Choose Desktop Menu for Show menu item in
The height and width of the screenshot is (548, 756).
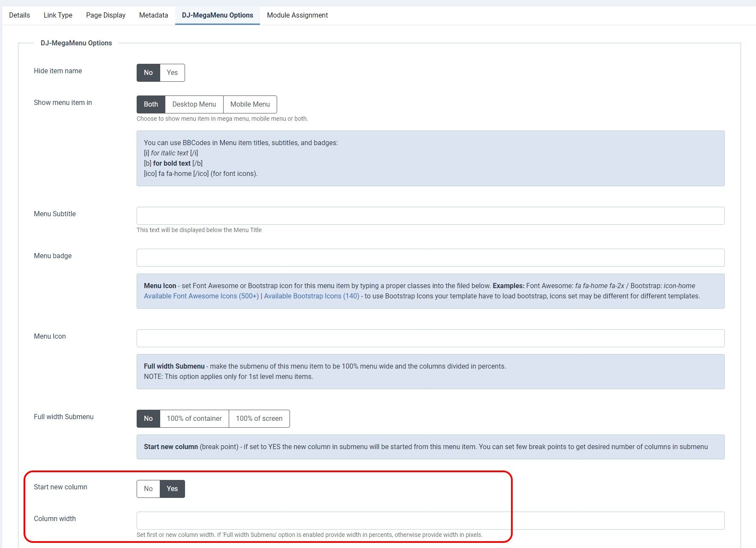coord(194,104)
